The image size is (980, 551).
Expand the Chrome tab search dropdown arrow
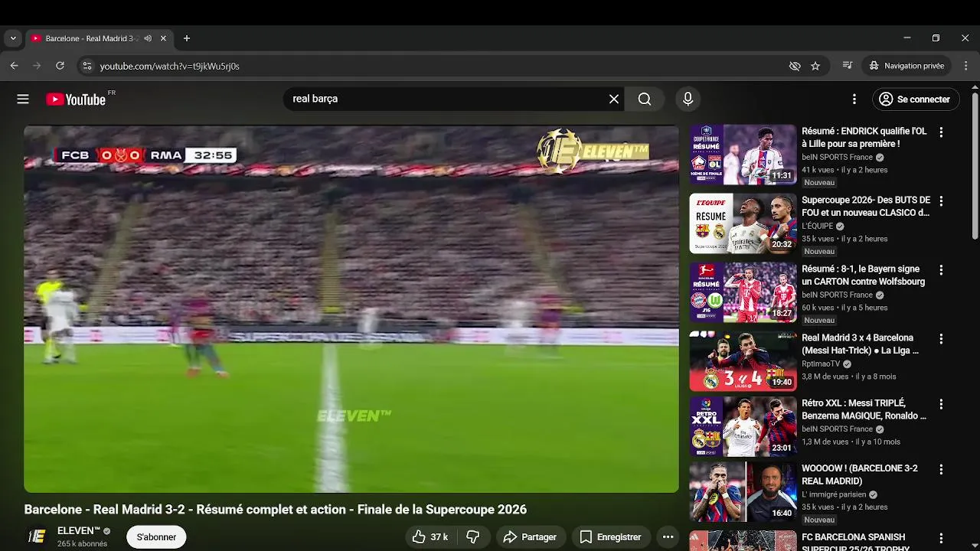(x=13, y=38)
